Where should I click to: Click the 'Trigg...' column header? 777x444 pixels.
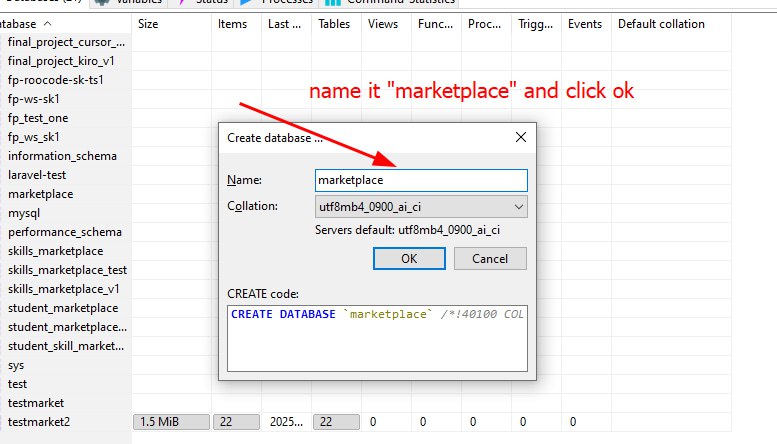[x=537, y=24]
